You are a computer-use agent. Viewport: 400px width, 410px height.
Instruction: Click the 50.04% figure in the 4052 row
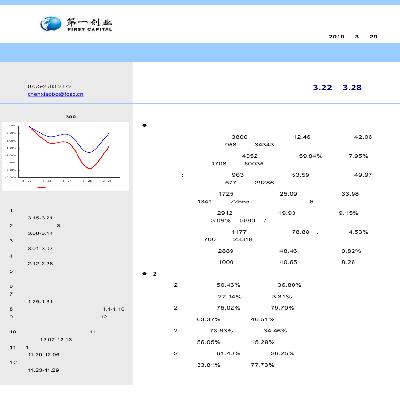click(x=310, y=156)
